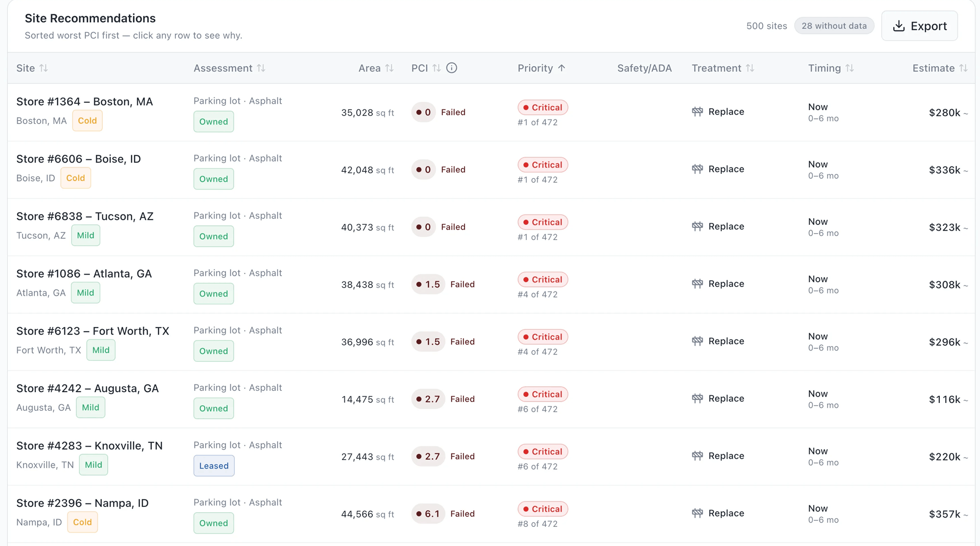The image size is (980, 546).
Task: Select Store #4283 Knoxville, TN row
Action: click(491, 456)
